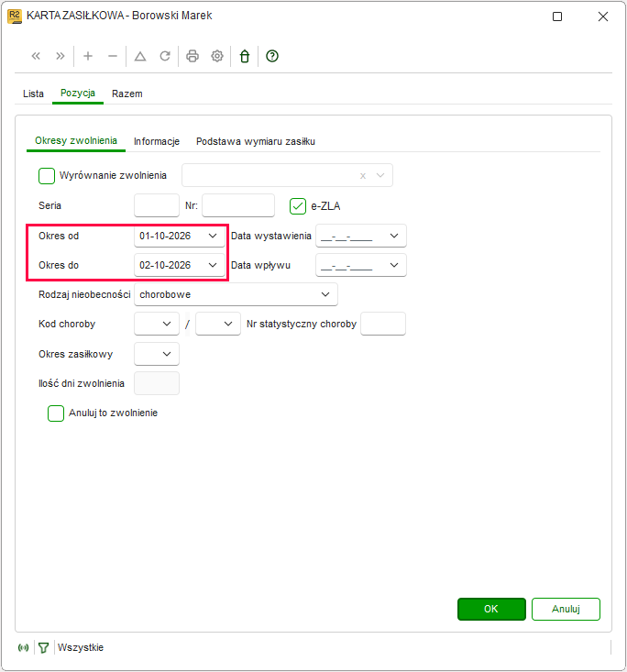This screenshot has width=627, height=672.
Task: Confirm with the green OK button
Action: pyautogui.click(x=491, y=609)
